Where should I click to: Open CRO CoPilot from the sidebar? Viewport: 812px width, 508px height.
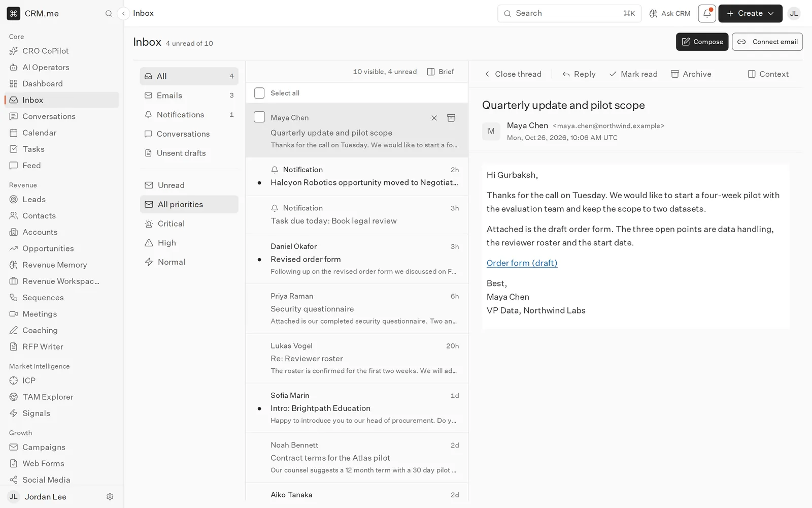(x=62, y=51)
